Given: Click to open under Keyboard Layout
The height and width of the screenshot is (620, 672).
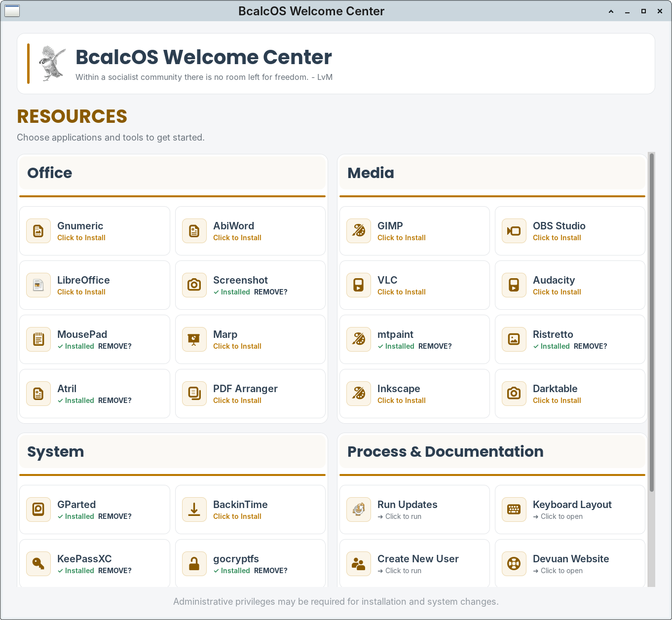Looking at the screenshot, I should [558, 516].
